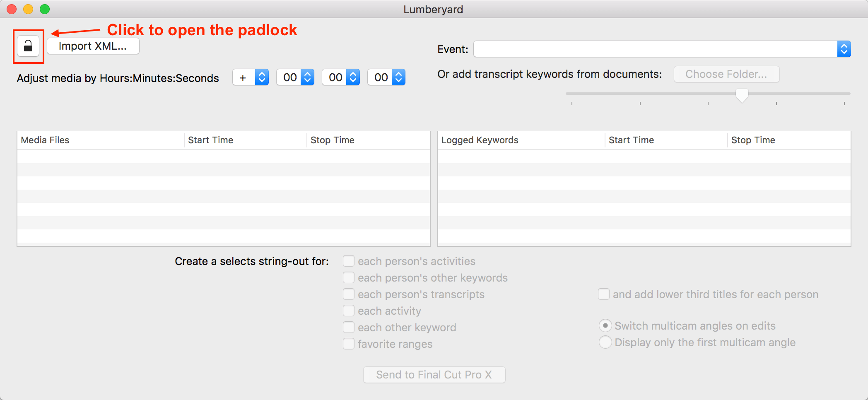Click Start Time header in Media Files table

[x=246, y=140]
